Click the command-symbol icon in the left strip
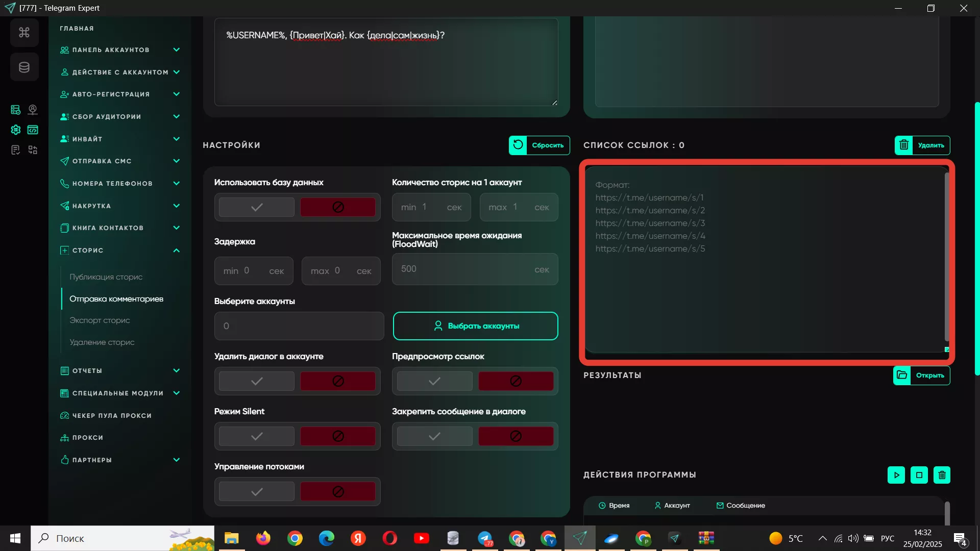The image size is (980, 551). (x=24, y=33)
